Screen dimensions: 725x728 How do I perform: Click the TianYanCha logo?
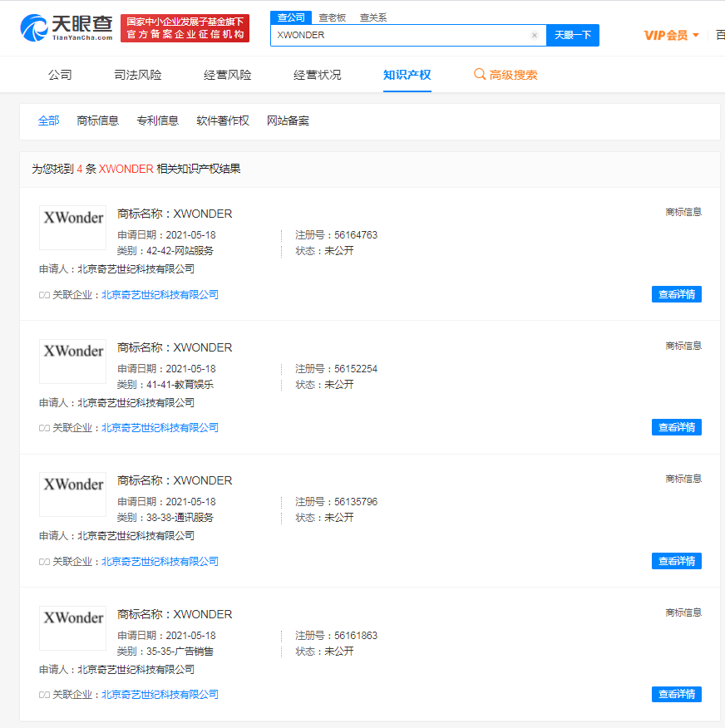[67, 28]
